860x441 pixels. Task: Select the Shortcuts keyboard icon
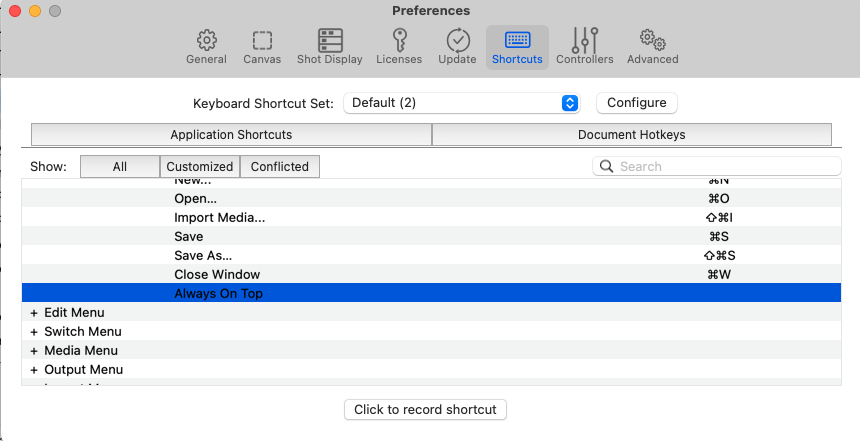tap(517, 40)
